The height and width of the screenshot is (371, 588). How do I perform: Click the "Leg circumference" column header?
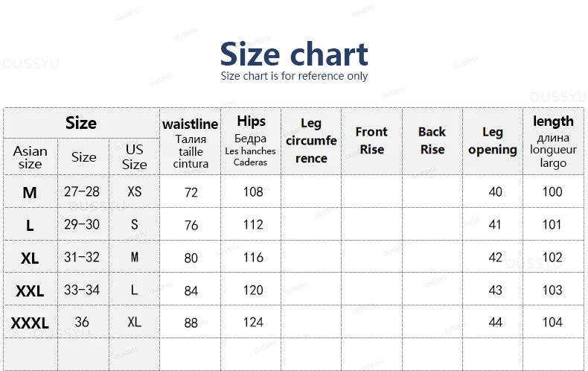click(x=311, y=141)
